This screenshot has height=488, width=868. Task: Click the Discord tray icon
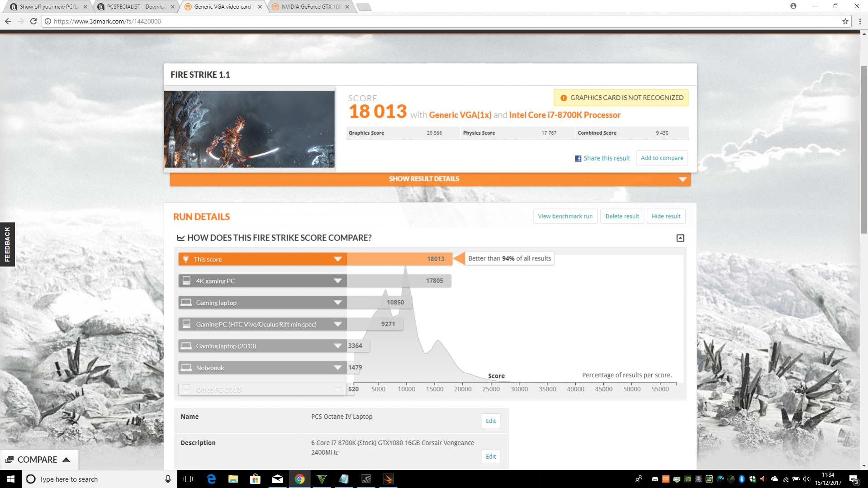coord(655,479)
